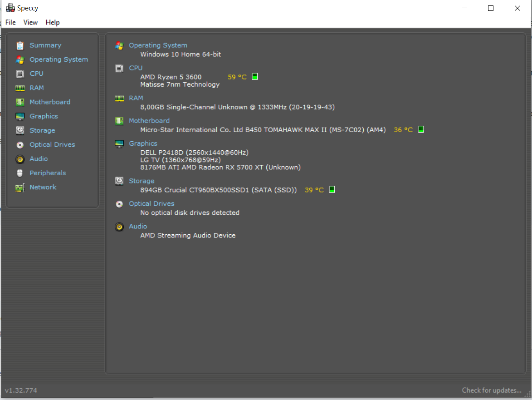This screenshot has width=532, height=400.
Task: Open the View menu
Action: coord(30,22)
